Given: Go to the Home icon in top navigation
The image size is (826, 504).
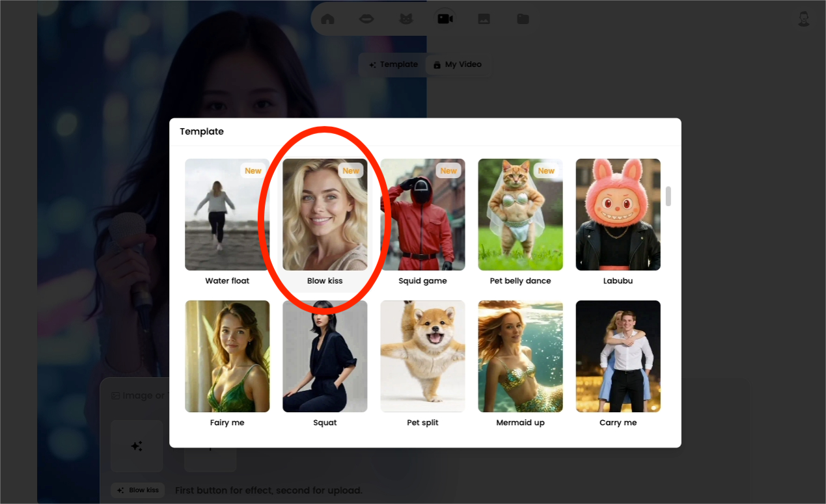Looking at the screenshot, I should coord(328,19).
